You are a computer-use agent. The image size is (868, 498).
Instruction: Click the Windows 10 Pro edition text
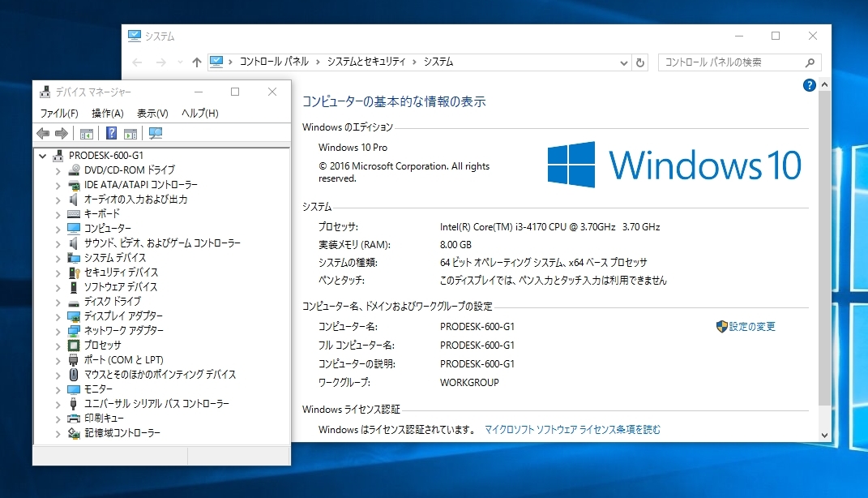(353, 148)
